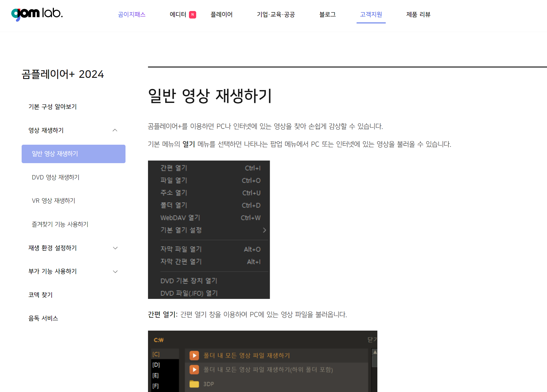Click the scrollbar up arrow in easy-open image
Viewport: 547px width, 392px height.
click(x=375, y=352)
